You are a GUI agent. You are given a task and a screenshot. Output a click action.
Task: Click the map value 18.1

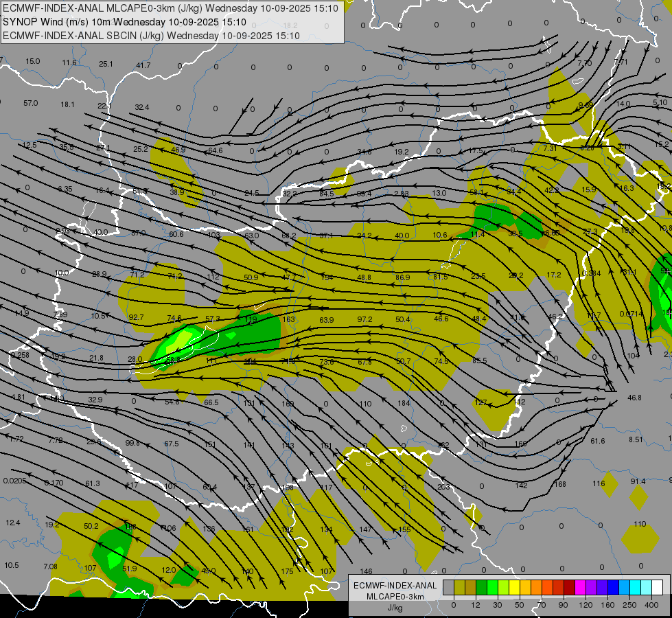click(x=67, y=104)
